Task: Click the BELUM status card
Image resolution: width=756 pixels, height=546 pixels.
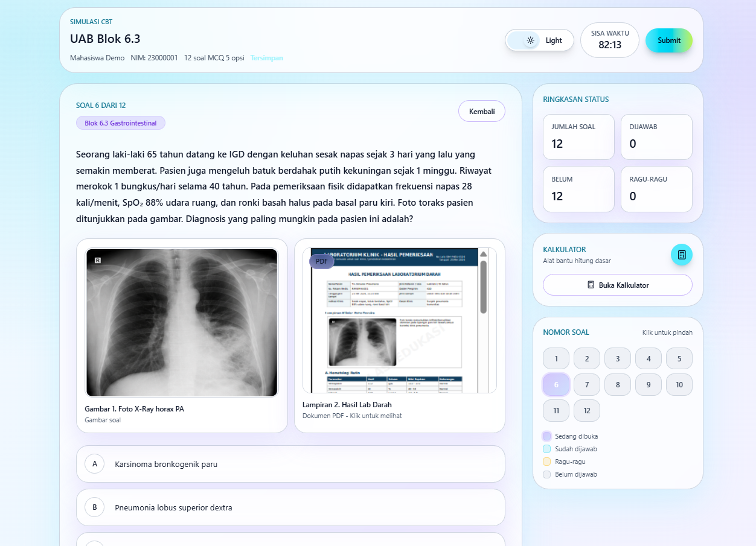Action: coord(578,189)
